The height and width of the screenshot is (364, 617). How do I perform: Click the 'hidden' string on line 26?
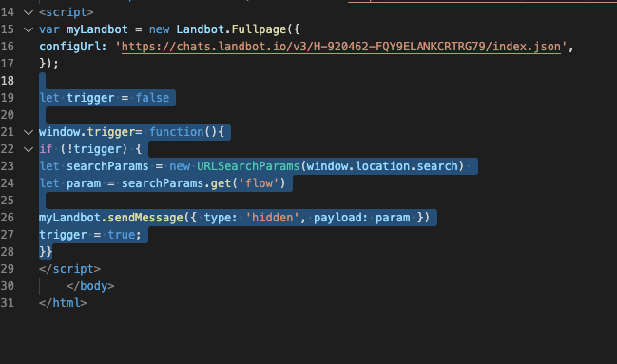[272, 218]
